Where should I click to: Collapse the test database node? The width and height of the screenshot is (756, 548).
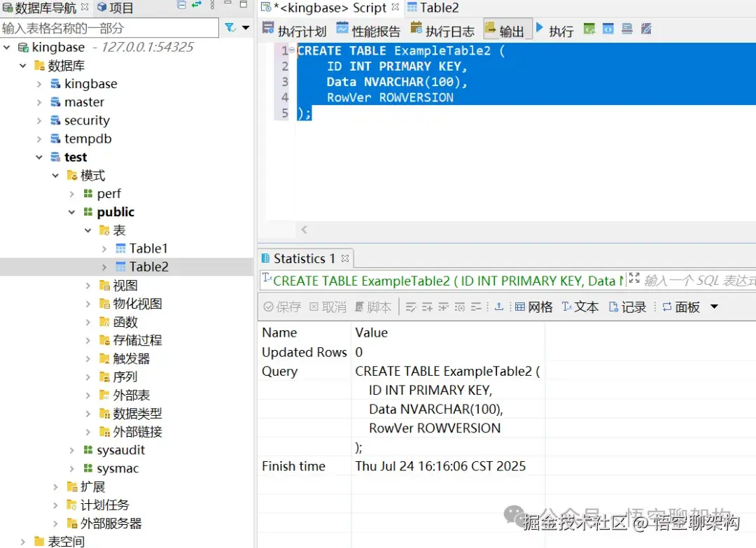tap(39, 157)
